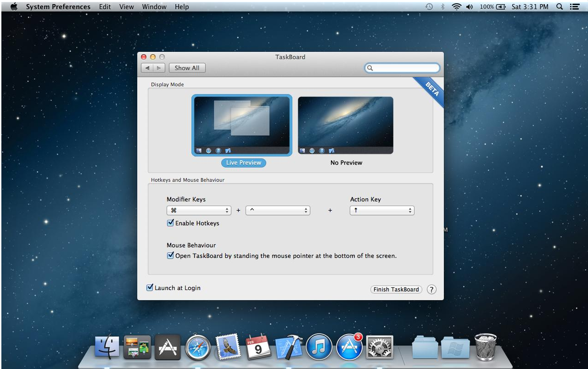
Task: Choose the No Preview thumbnail
Action: (x=346, y=125)
